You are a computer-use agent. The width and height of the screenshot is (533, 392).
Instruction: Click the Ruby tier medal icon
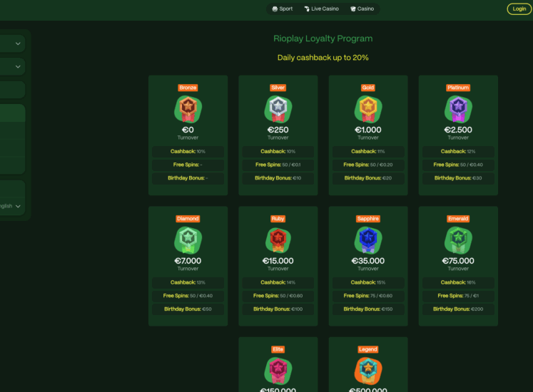(278, 239)
